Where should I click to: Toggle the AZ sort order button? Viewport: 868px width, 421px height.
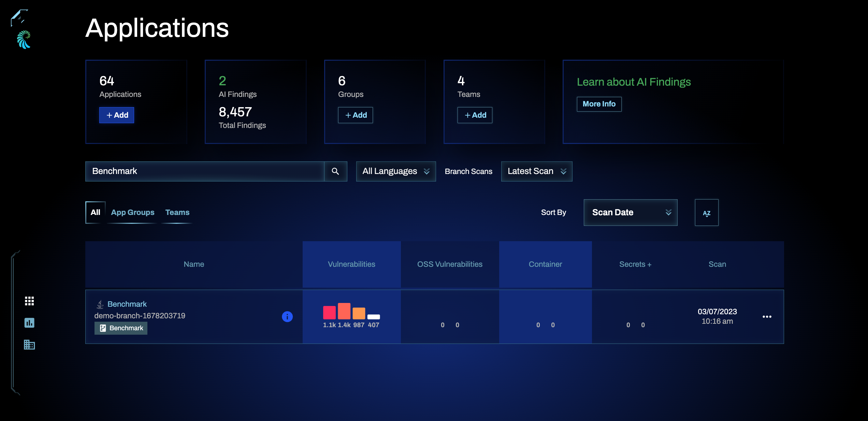[x=707, y=213]
